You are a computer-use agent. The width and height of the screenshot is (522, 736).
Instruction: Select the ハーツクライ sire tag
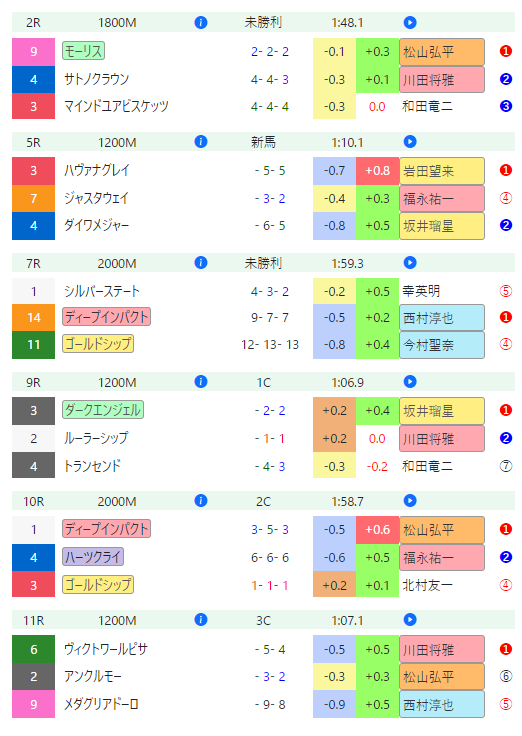pyautogui.click(x=93, y=557)
